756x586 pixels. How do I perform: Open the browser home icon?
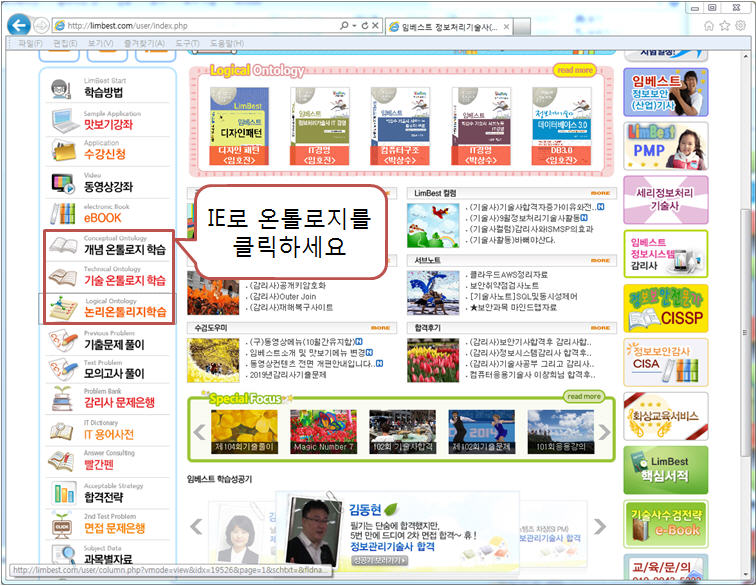point(709,26)
